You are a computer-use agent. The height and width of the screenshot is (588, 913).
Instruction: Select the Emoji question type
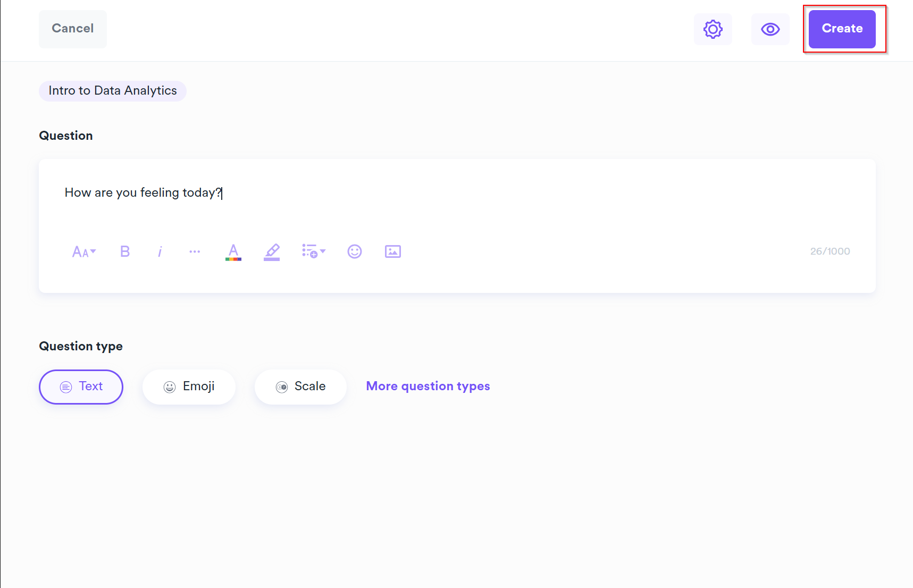point(189,387)
